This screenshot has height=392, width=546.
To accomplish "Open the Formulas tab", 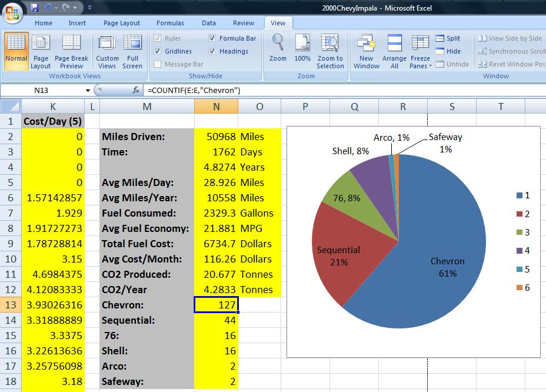I will tap(170, 23).
